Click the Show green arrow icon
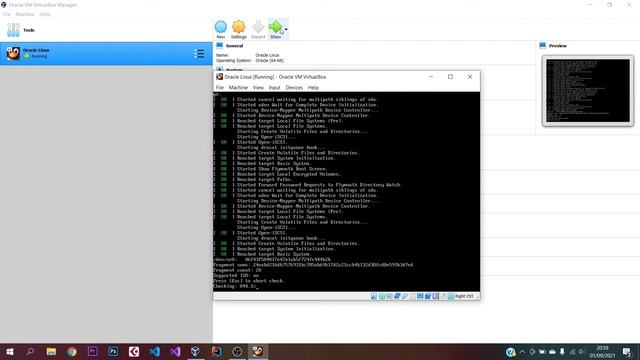640x360 pixels. [275, 27]
